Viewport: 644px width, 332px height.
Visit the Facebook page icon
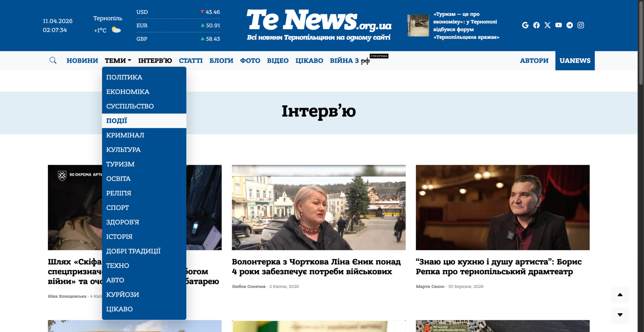[x=536, y=25]
